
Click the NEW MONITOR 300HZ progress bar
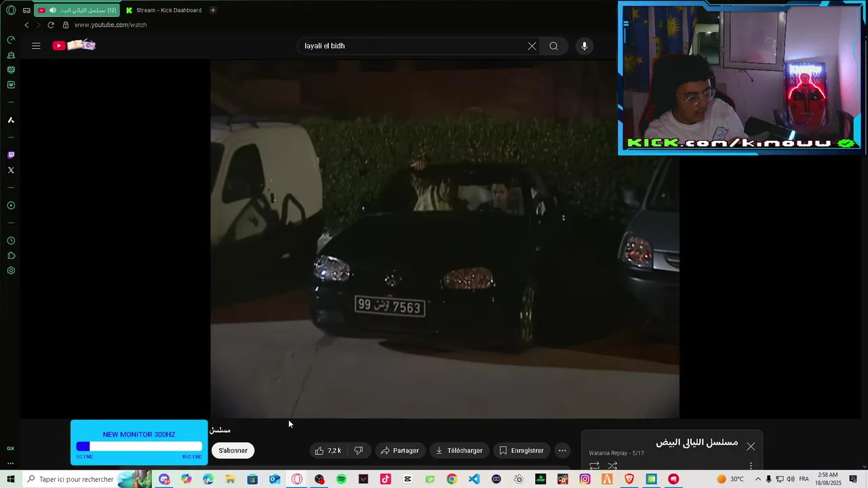pos(139,447)
